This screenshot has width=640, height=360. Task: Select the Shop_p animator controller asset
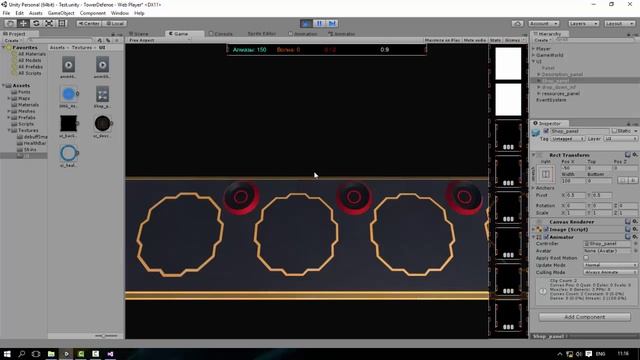(102, 94)
